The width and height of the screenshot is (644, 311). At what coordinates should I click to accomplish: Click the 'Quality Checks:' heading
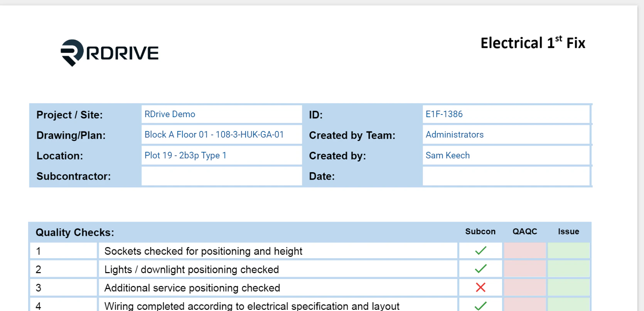[x=75, y=232]
